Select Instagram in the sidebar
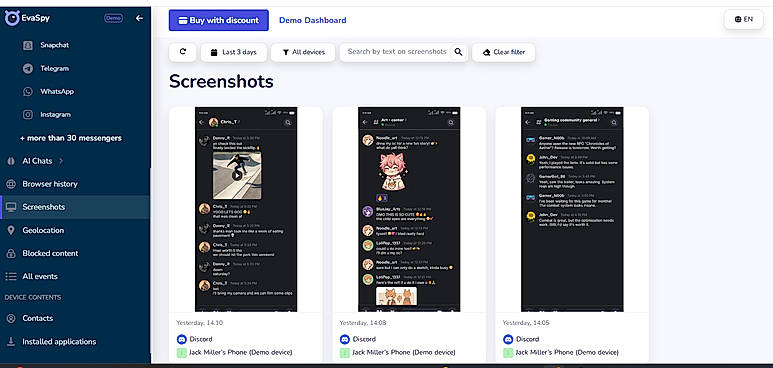The width and height of the screenshot is (773, 368). pos(56,114)
